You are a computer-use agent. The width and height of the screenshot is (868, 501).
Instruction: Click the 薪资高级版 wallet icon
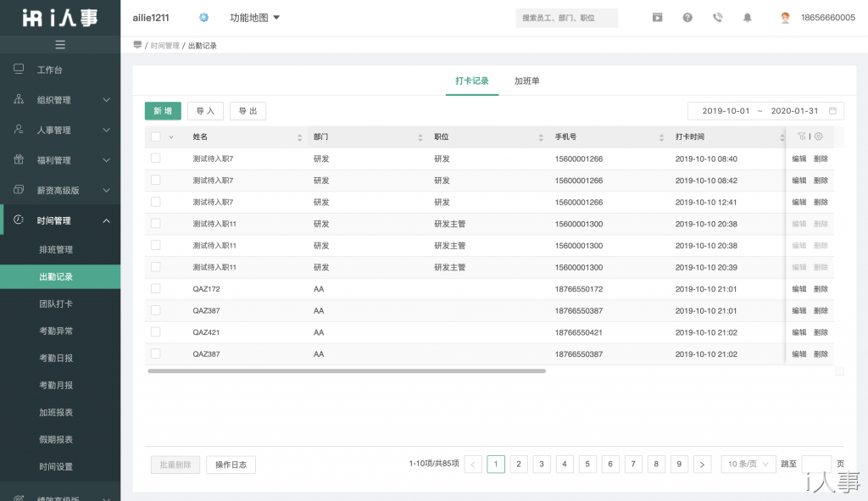click(x=19, y=189)
